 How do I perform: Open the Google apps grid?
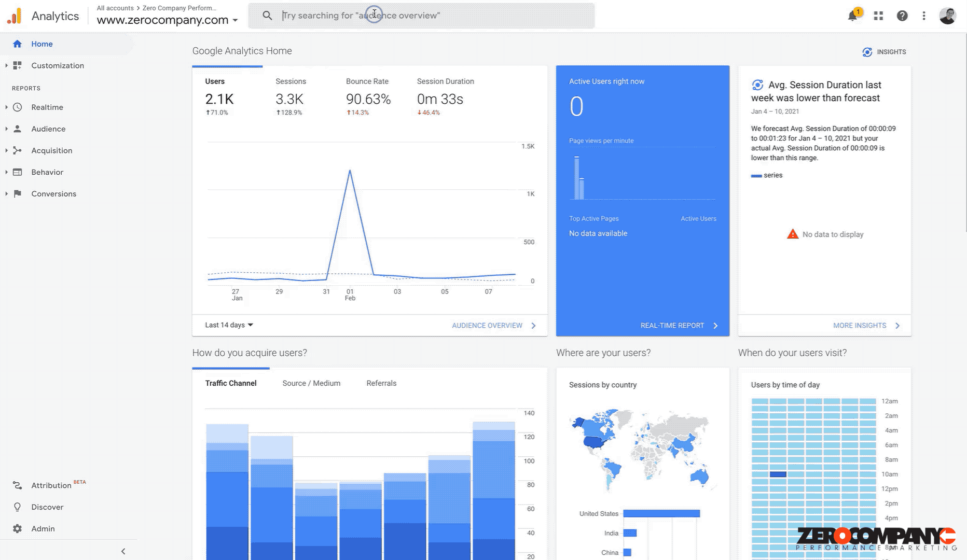[878, 16]
